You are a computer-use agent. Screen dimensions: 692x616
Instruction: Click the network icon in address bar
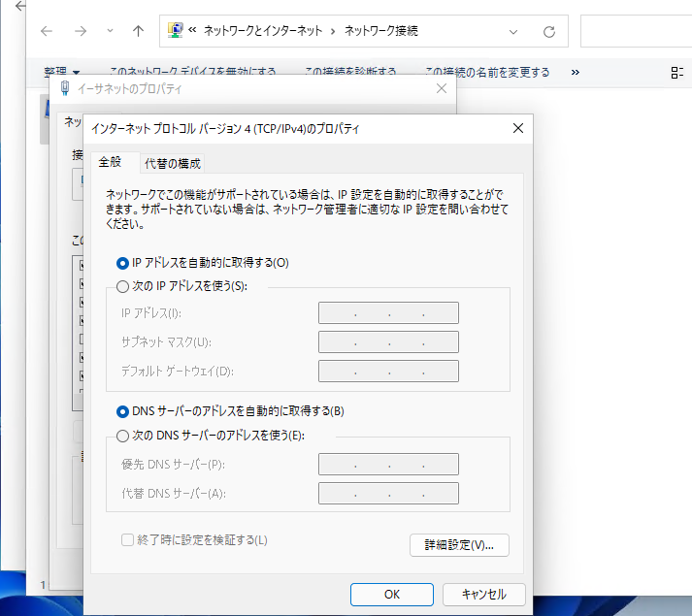click(178, 31)
